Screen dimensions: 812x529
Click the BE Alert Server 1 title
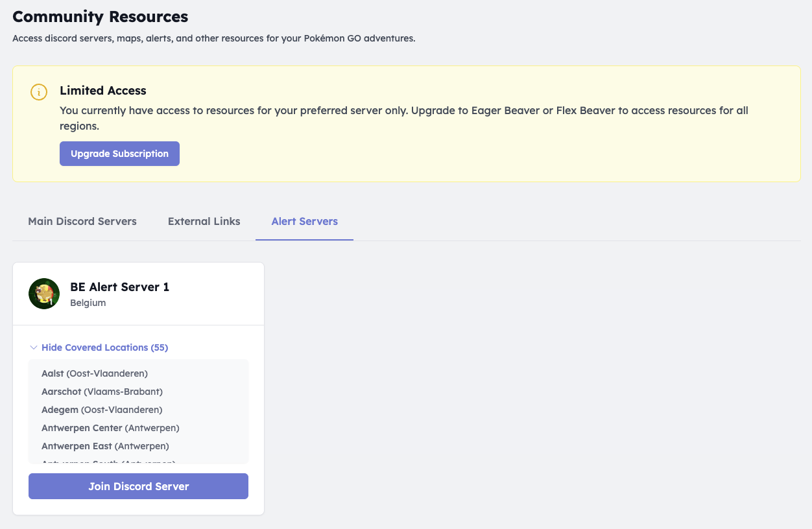pos(119,287)
